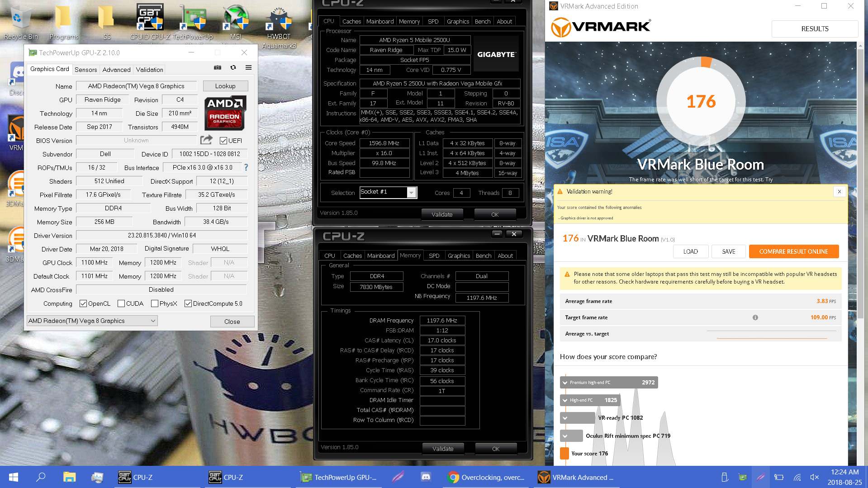Open Mainboard tab in top CPU-Z window

(x=380, y=21)
